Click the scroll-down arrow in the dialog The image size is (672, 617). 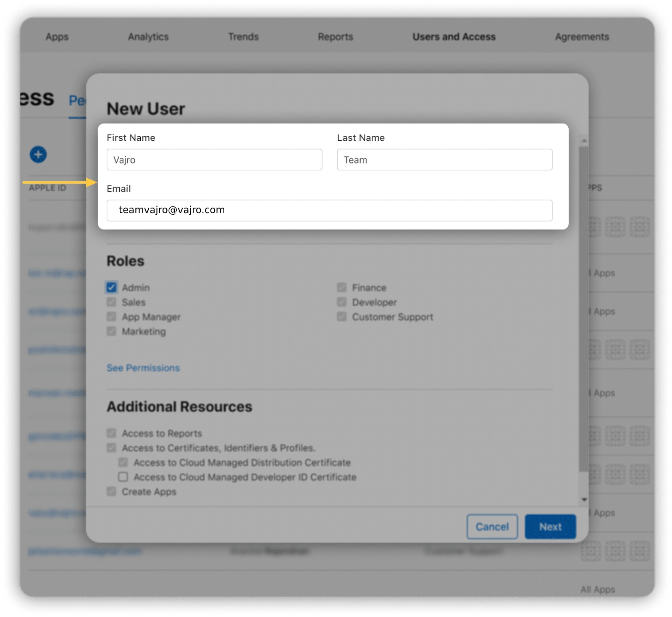pos(584,500)
